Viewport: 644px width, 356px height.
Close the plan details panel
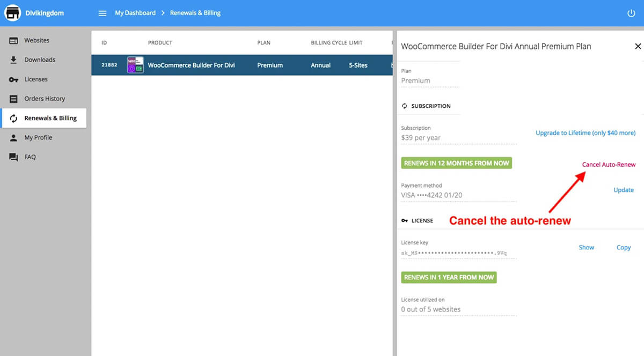point(638,47)
